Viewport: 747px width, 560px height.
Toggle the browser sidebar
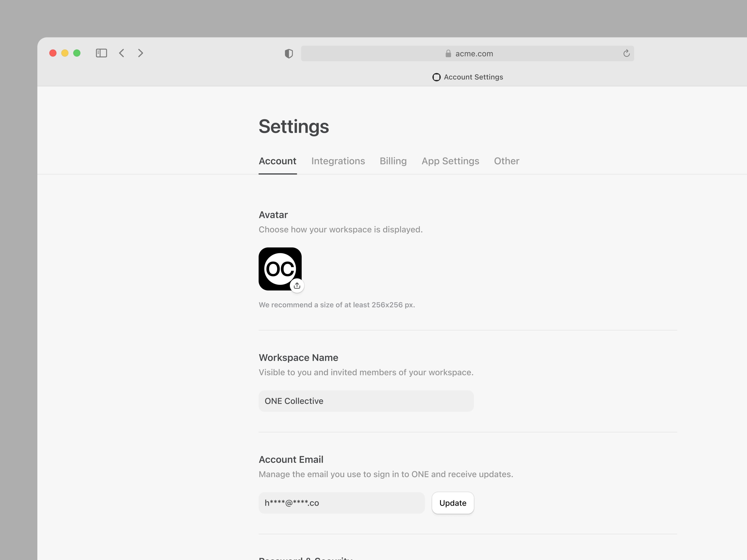pyautogui.click(x=101, y=53)
